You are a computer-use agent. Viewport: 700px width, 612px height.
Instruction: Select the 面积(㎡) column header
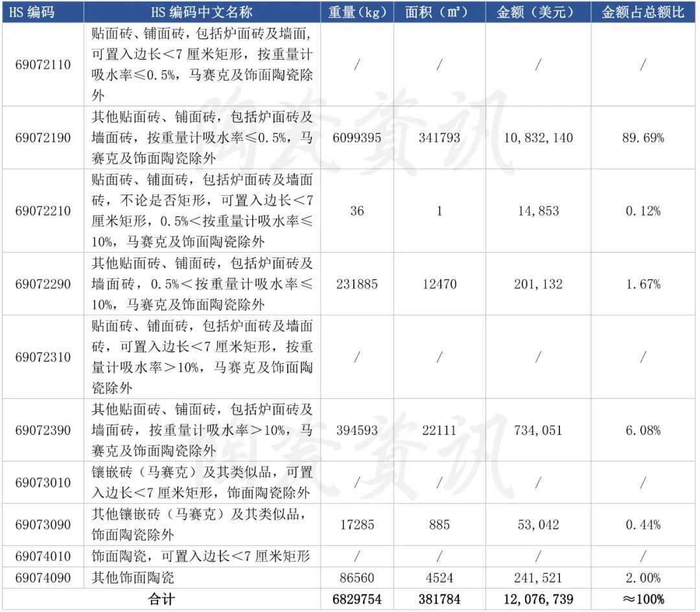click(439, 12)
